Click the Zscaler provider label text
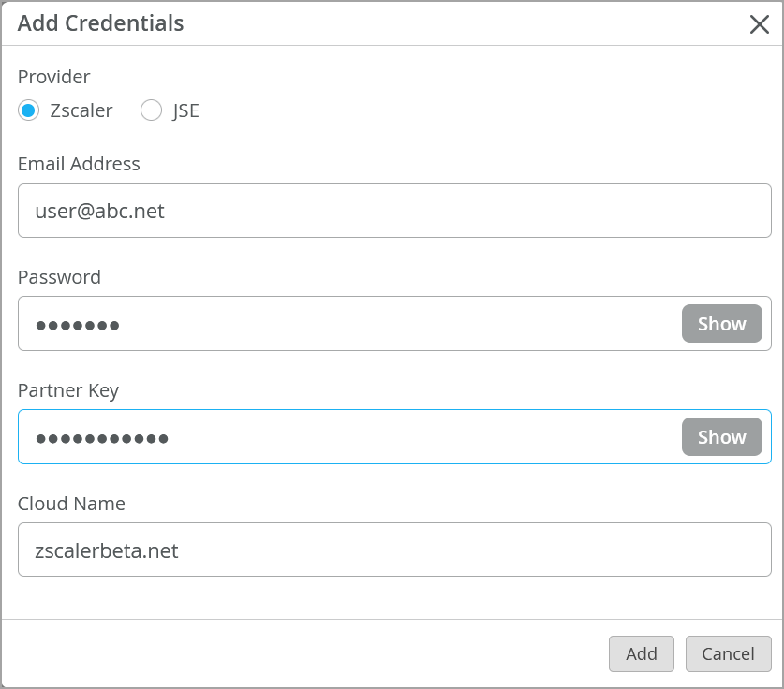The height and width of the screenshot is (689, 784). 81,110
